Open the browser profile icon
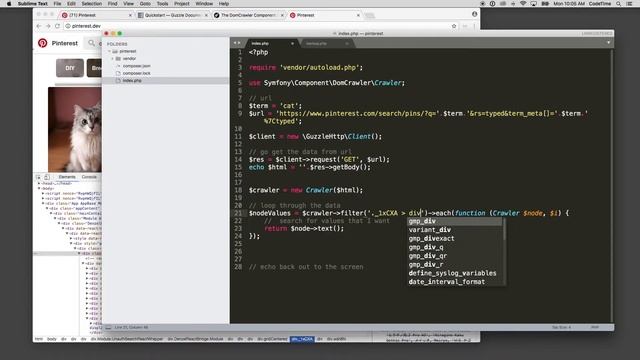 tap(474, 14)
